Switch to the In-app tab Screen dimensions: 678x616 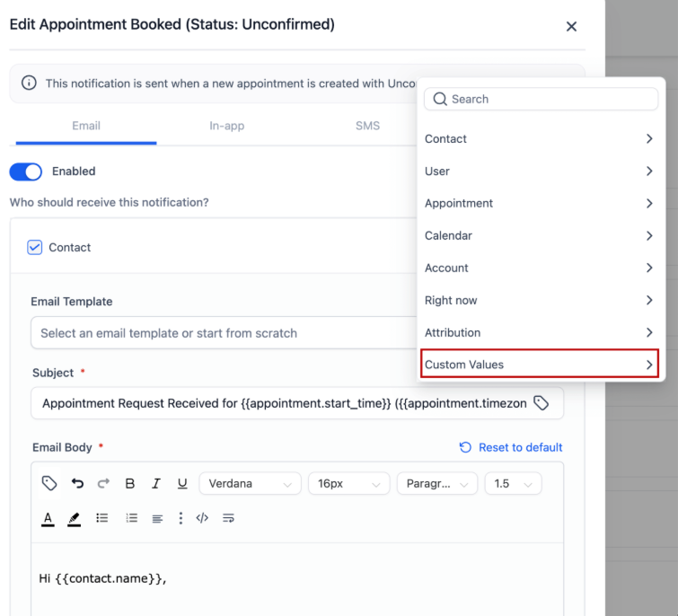pos(226,126)
